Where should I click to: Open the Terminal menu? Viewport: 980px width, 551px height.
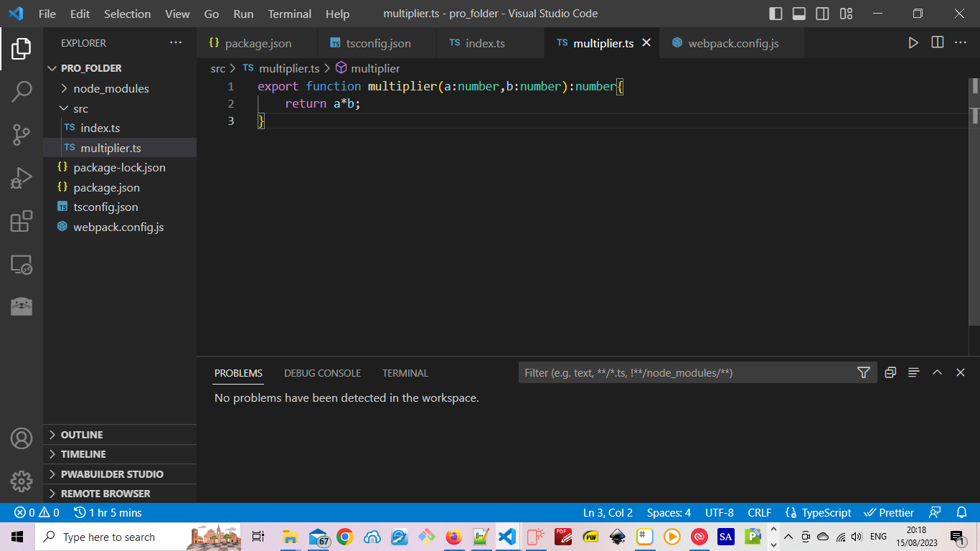click(289, 14)
